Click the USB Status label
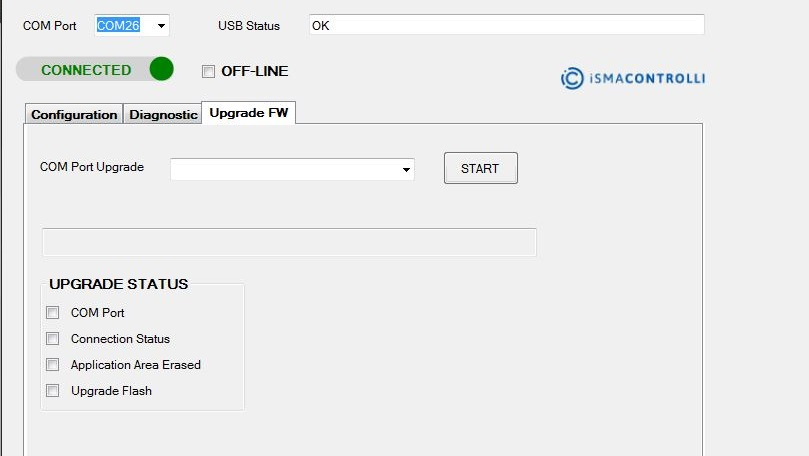This screenshot has width=809, height=456. click(x=249, y=26)
